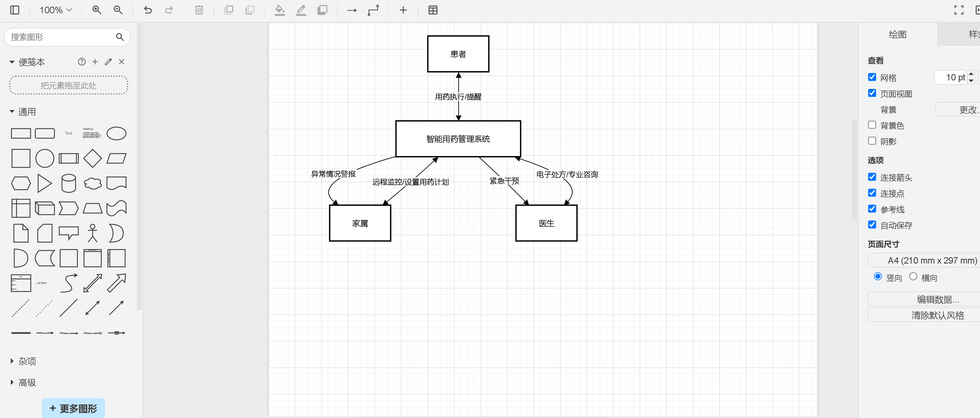980x418 pixels.
Task: Click the undo arrow icon
Action: tap(148, 10)
